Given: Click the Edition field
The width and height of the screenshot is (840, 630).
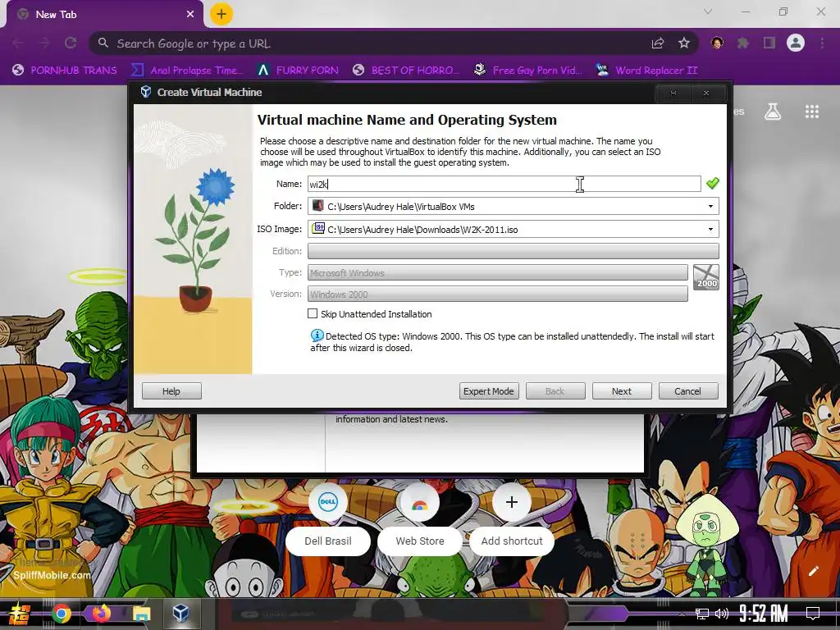Looking at the screenshot, I should 514,251.
